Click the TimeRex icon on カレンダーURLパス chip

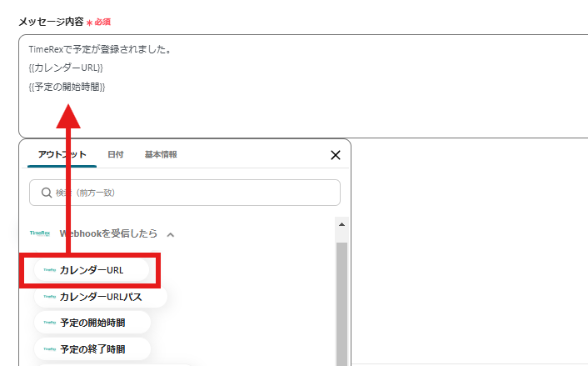click(x=49, y=297)
